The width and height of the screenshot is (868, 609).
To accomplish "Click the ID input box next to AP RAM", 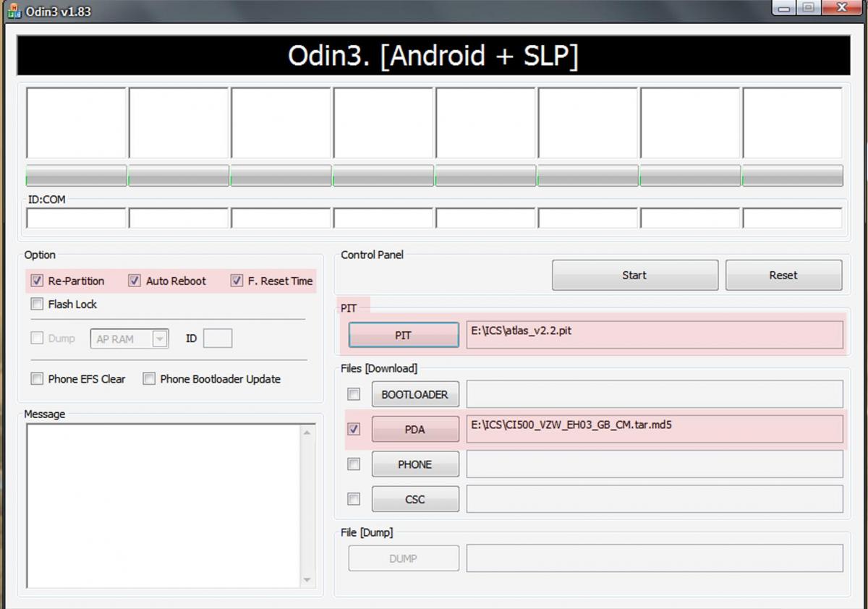I will 218,338.
